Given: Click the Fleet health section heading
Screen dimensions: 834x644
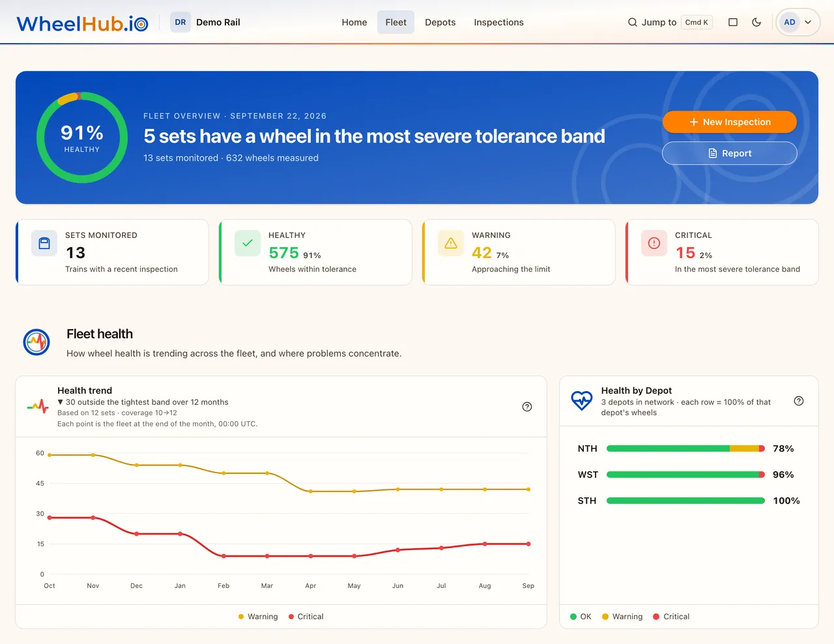Looking at the screenshot, I should [100, 334].
